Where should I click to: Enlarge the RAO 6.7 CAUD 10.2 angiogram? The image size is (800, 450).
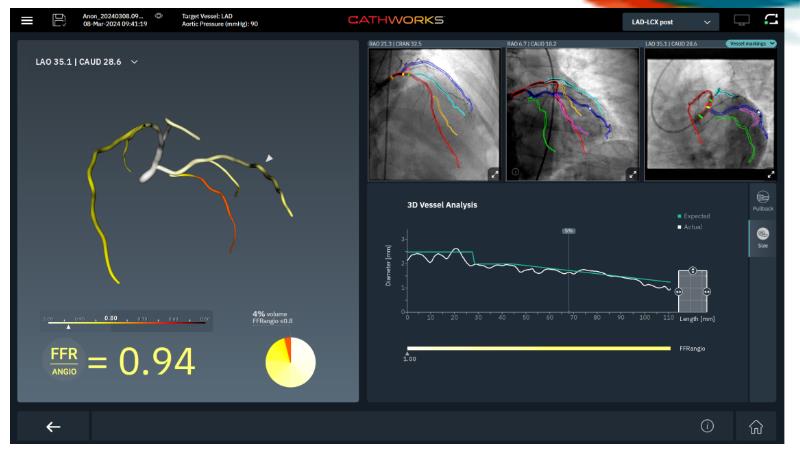(x=632, y=174)
